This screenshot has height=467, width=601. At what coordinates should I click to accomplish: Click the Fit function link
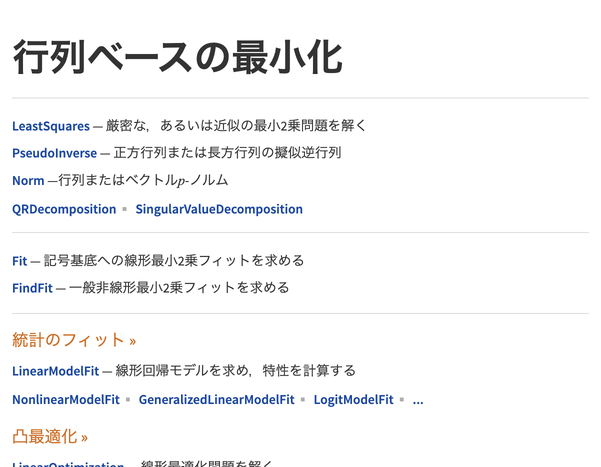tap(20, 261)
